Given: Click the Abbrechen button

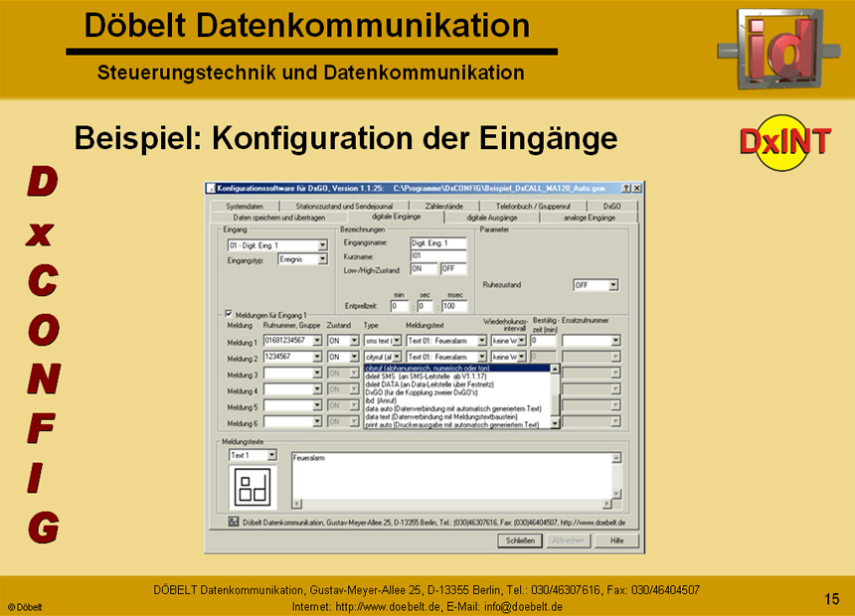Looking at the screenshot, I should [x=568, y=540].
